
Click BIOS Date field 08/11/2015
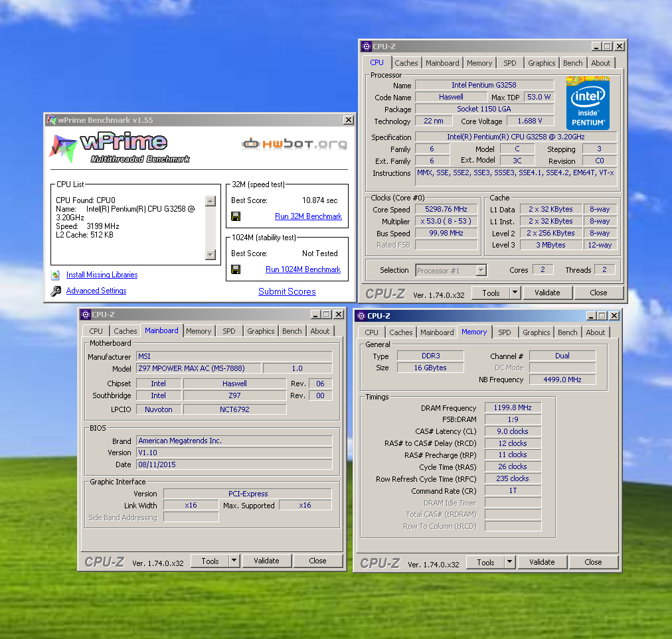[x=234, y=464]
